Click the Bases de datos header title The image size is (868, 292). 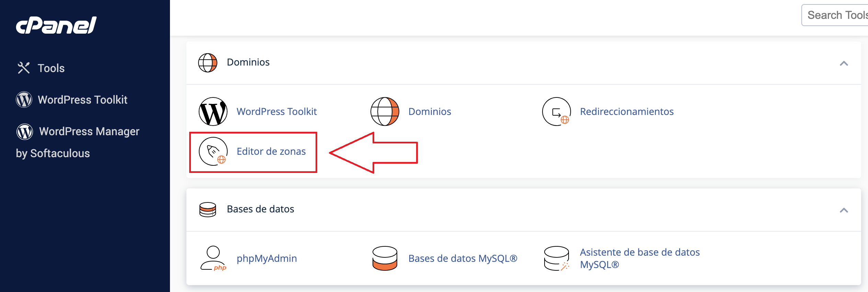261,209
